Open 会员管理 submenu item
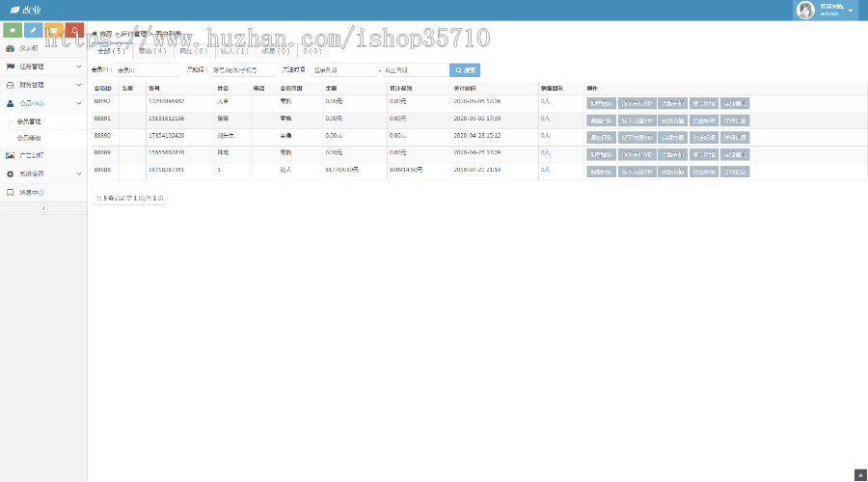The width and height of the screenshot is (868, 482). pos(29,121)
